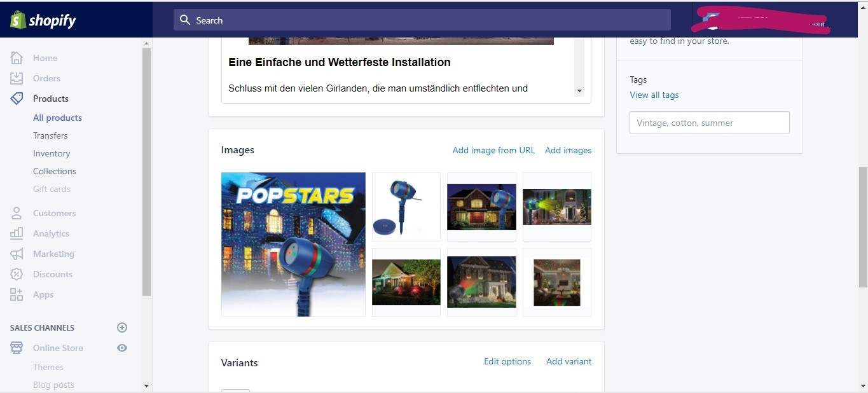
Task: Go to Inventory section
Action: point(52,153)
